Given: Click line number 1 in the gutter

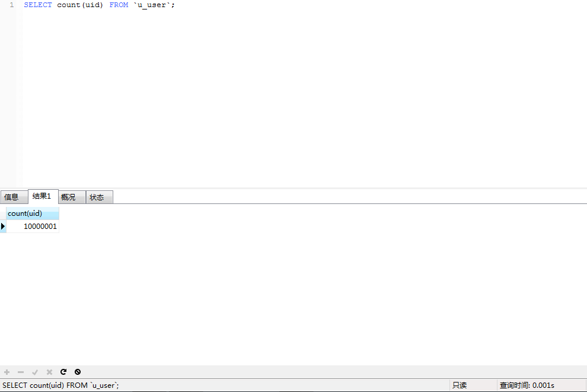Looking at the screenshot, I should (x=12, y=5).
